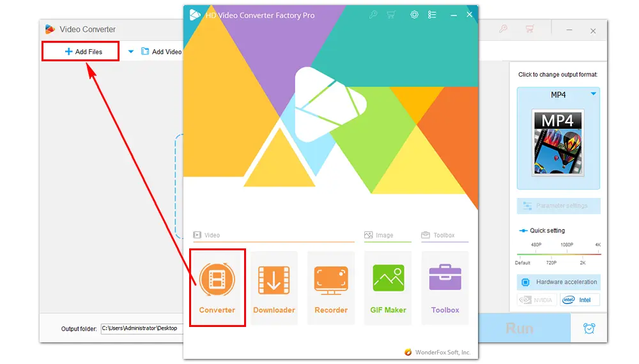Click Add Files button

[81, 51]
